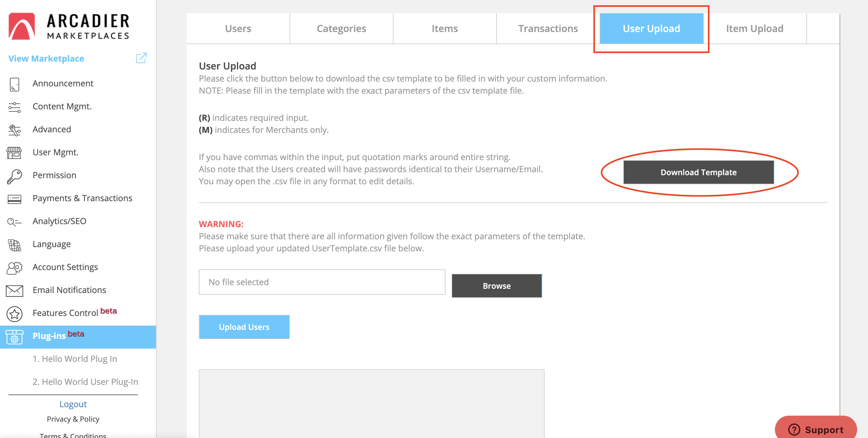Open Hello World User Plug-In item
The image size is (868, 438).
[x=85, y=382]
